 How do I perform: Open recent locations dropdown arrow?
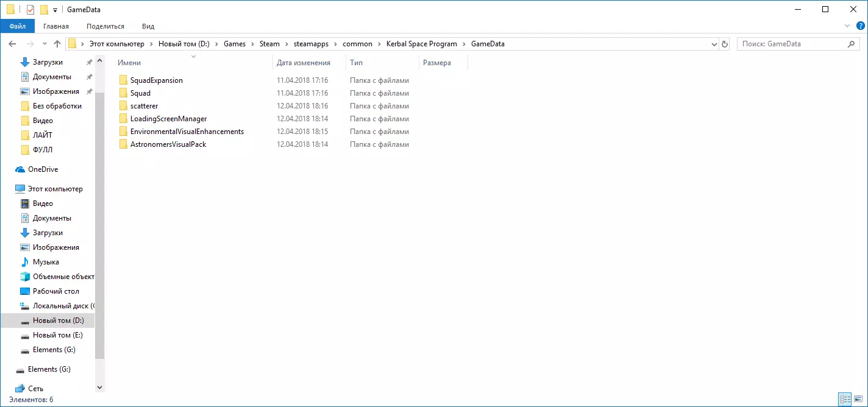(44, 44)
